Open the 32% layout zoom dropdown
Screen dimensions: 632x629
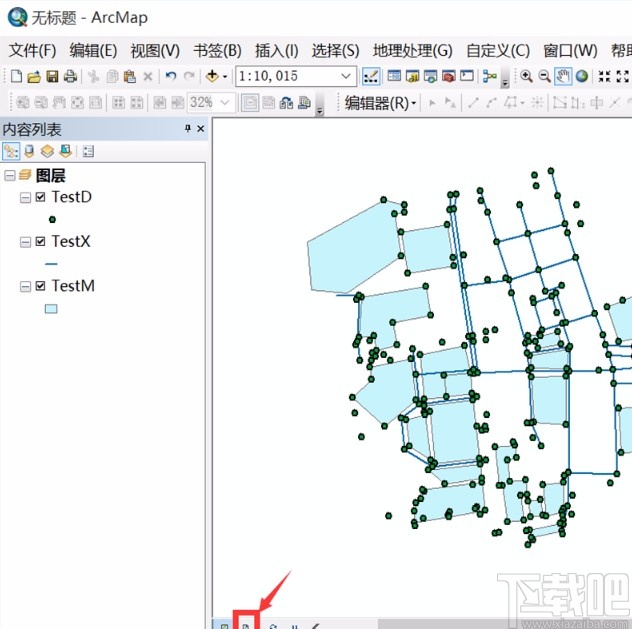225,103
